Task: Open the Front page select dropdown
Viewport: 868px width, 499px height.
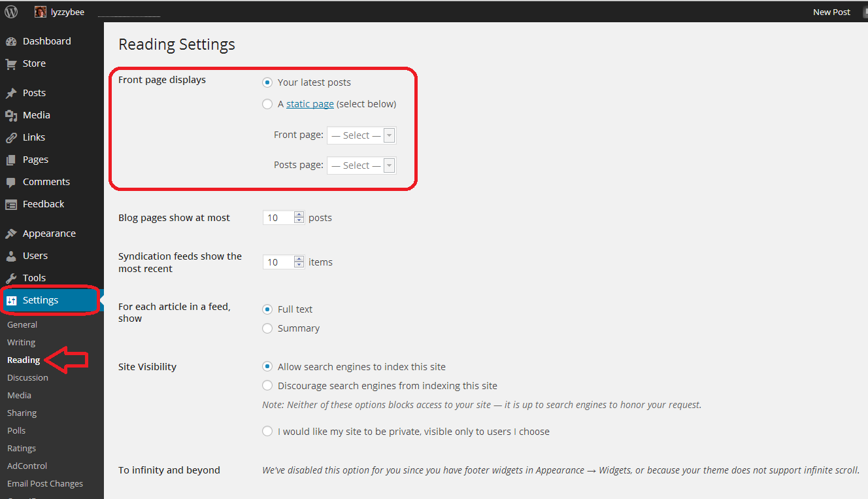Action: click(361, 135)
